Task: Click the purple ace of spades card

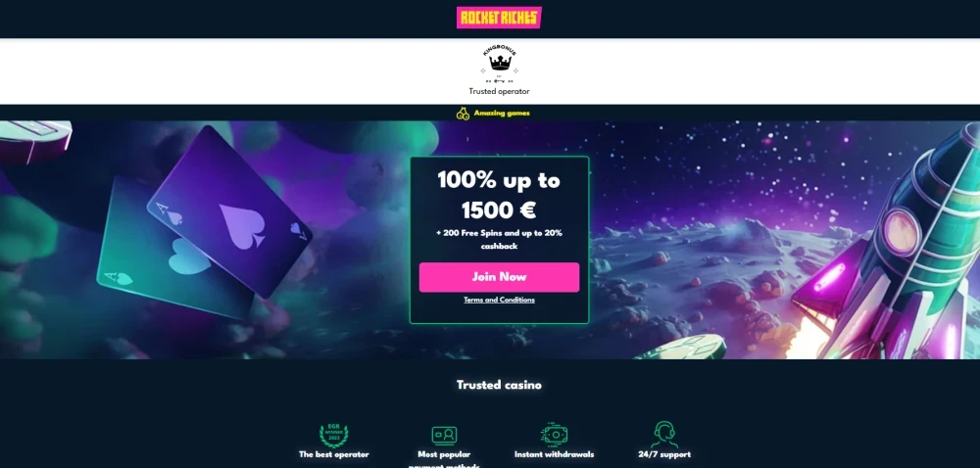Action: point(229,211)
